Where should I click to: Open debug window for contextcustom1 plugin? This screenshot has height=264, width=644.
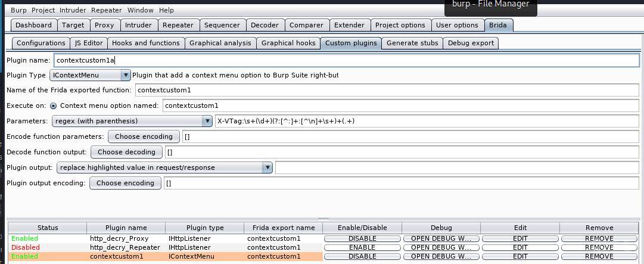pos(441,257)
